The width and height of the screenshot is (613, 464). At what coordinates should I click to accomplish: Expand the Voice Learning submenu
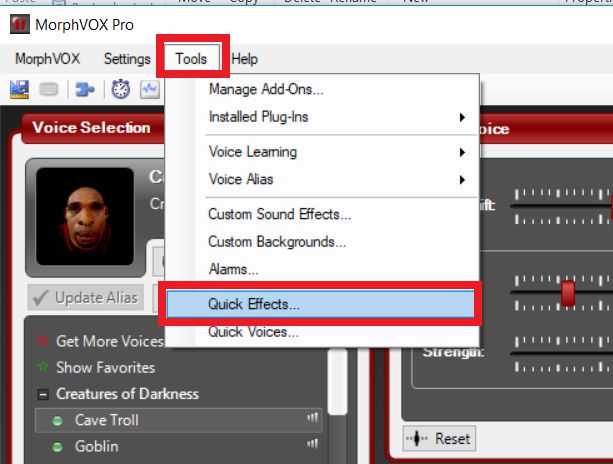[323, 152]
